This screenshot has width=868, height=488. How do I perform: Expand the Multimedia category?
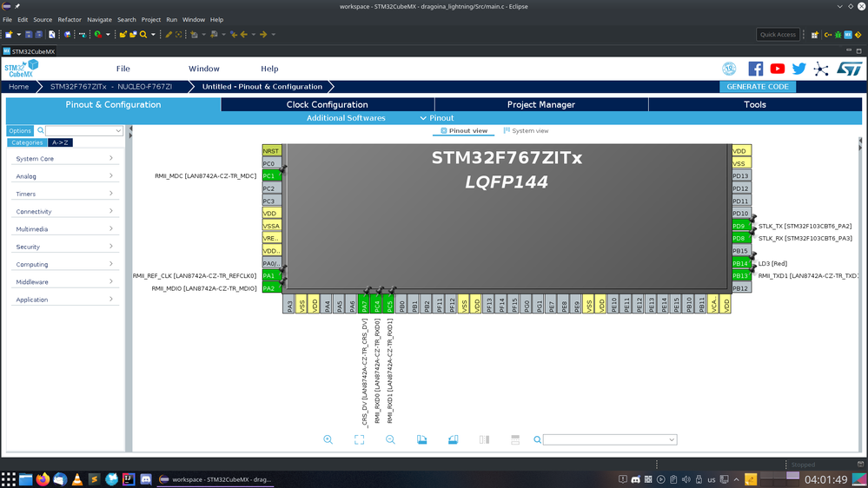(65, 229)
